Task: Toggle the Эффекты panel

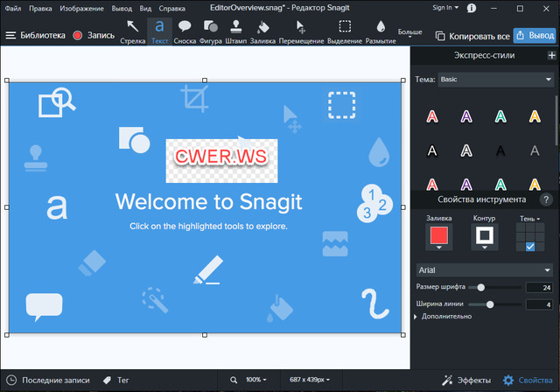Action: (466, 381)
